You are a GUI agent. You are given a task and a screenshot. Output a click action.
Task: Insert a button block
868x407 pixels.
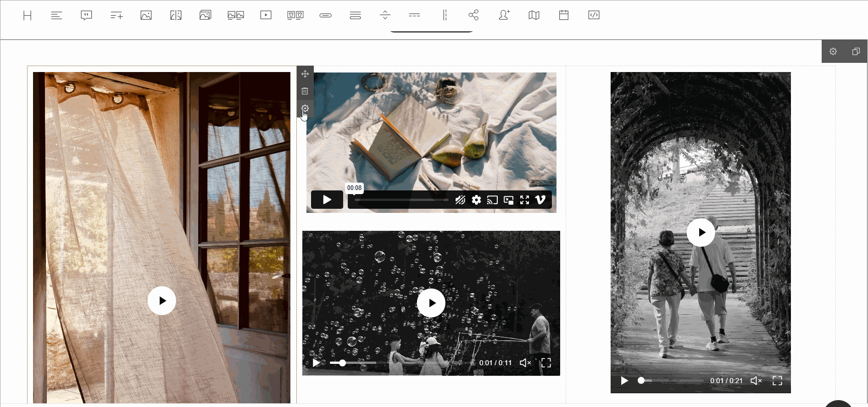point(325,16)
